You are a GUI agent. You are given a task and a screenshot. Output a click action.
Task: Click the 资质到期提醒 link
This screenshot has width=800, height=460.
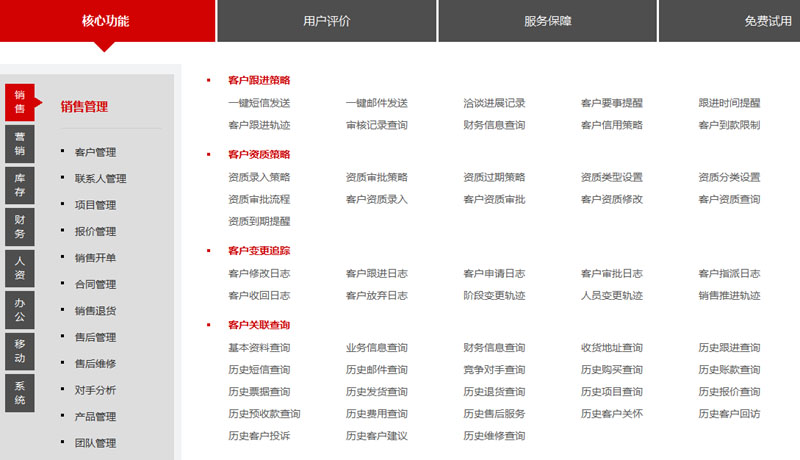[x=259, y=221]
